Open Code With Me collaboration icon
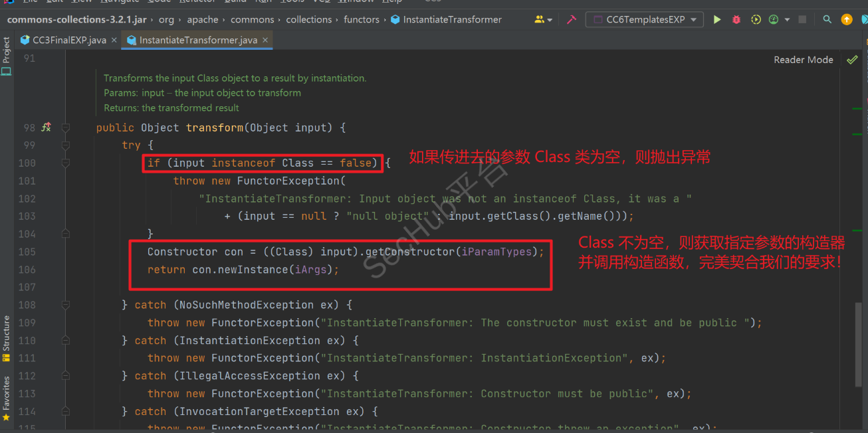 point(540,19)
